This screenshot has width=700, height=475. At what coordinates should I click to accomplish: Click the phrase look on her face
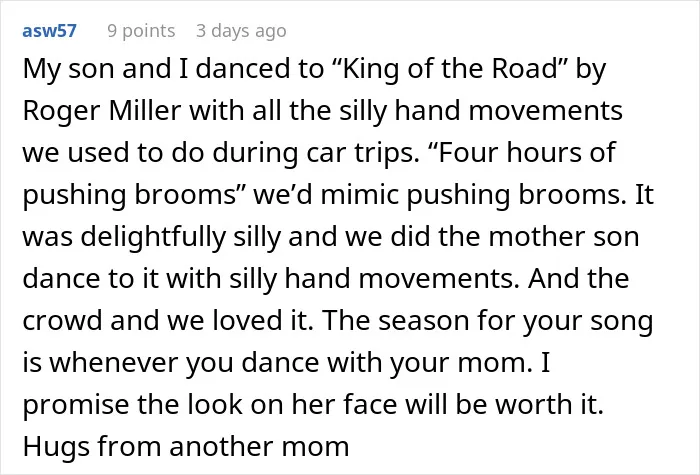tap(292, 404)
